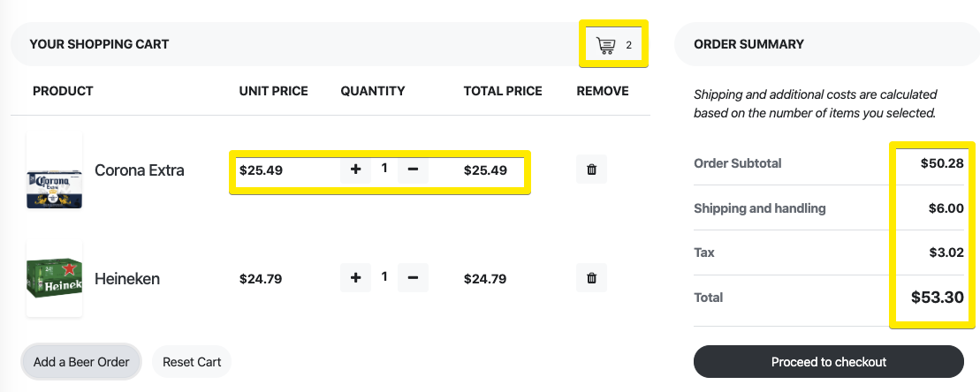Click the Your Shopping Cart heading
The width and height of the screenshot is (980, 392).
click(x=99, y=44)
